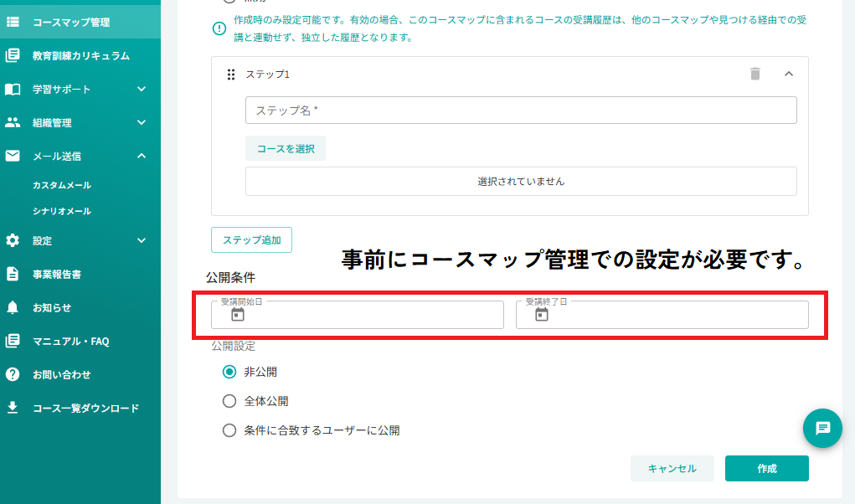Click the ステップ追加 button
The width and height of the screenshot is (855, 504).
pyautogui.click(x=251, y=239)
